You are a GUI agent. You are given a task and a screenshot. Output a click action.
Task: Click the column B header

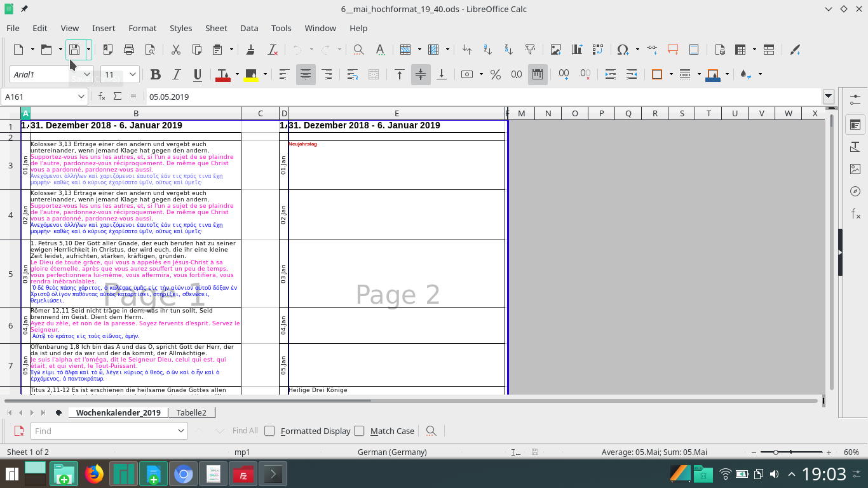click(135, 114)
